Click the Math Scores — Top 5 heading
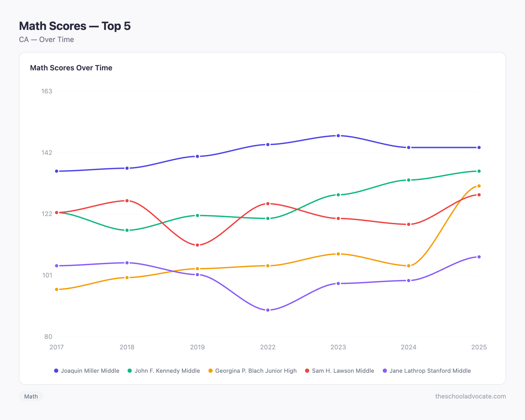 [x=75, y=26]
